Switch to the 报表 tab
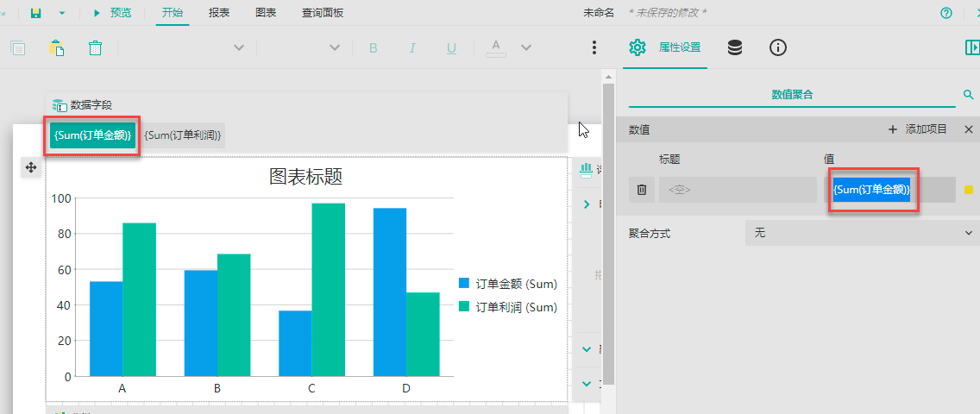 [x=219, y=13]
